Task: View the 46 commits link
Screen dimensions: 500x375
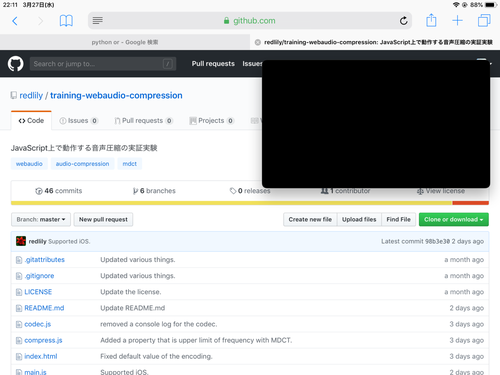Action: [x=59, y=191]
